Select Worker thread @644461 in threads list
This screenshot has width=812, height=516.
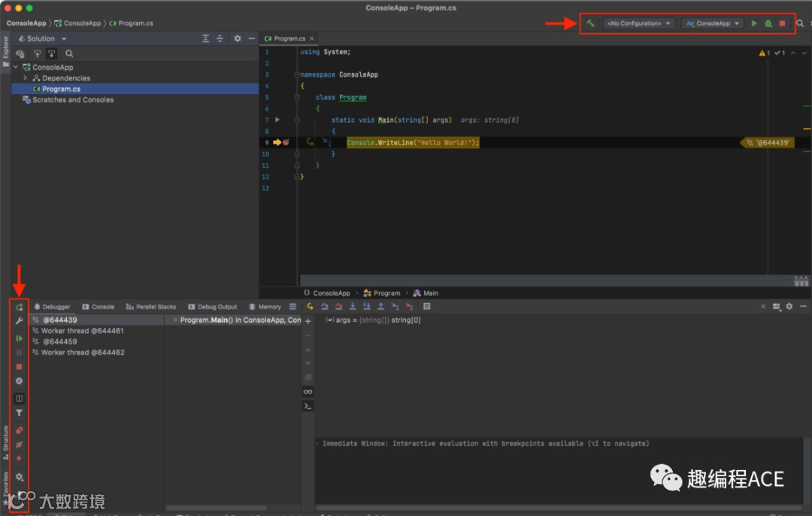(83, 331)
